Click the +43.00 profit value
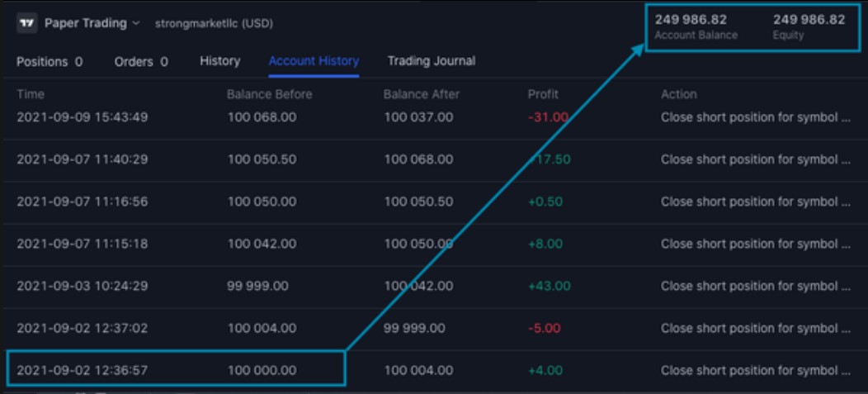 pyautogui.click(x=550, y=286)
